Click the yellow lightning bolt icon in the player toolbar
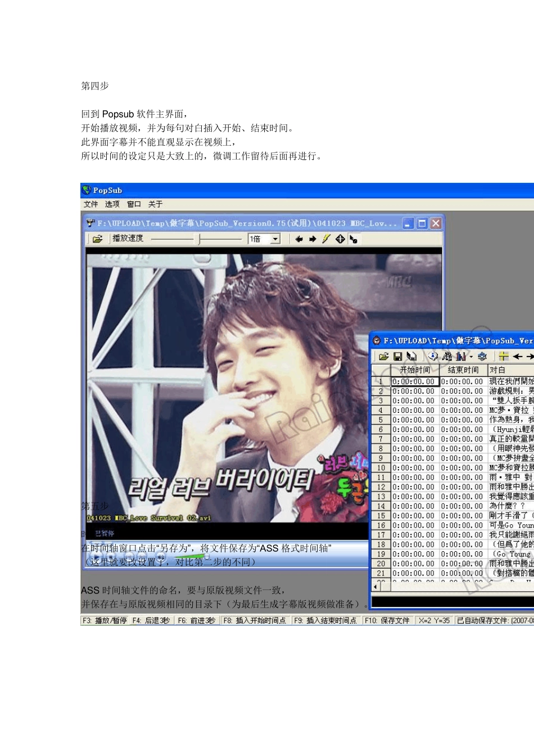This screenshot has height=756, width=534. click(326, 239)
